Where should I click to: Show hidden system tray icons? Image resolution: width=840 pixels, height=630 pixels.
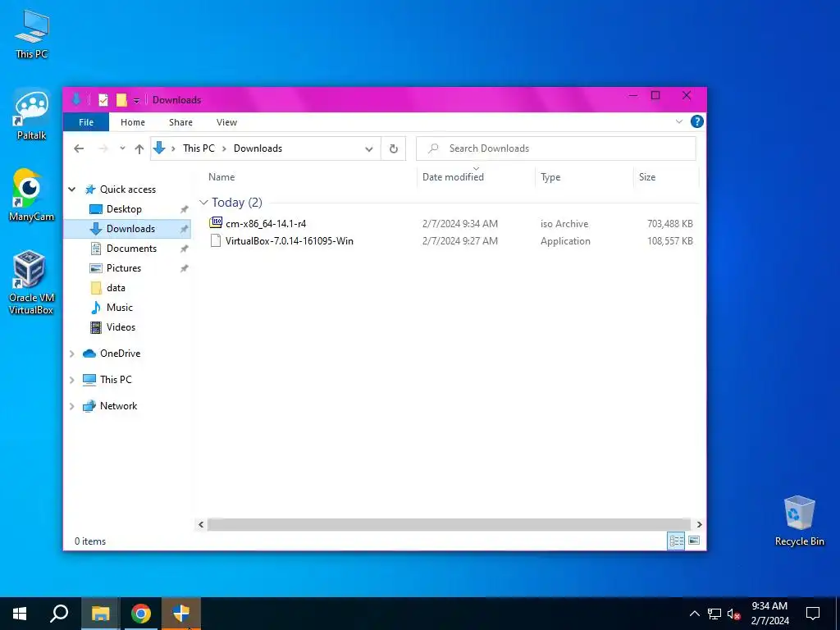pos(694,614)
